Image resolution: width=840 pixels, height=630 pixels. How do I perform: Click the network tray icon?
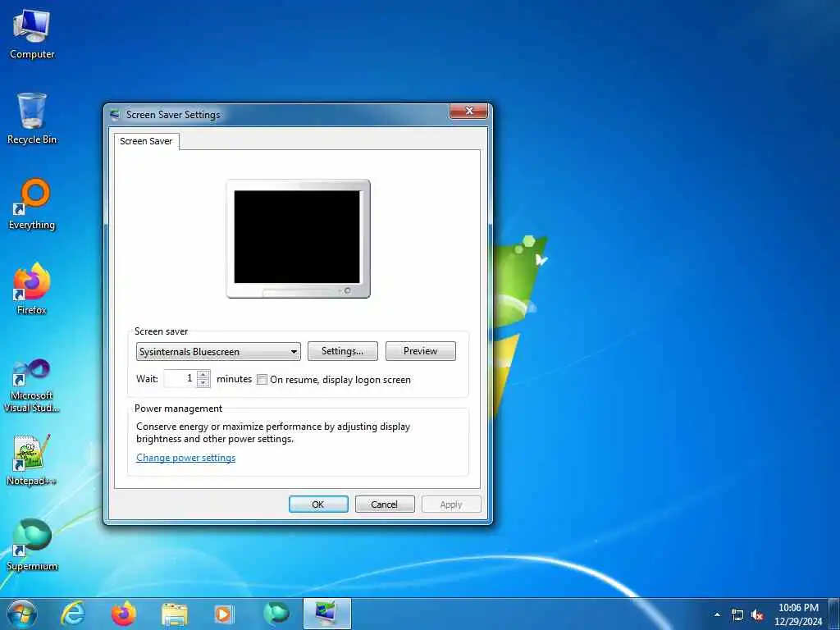pos(737,615)
